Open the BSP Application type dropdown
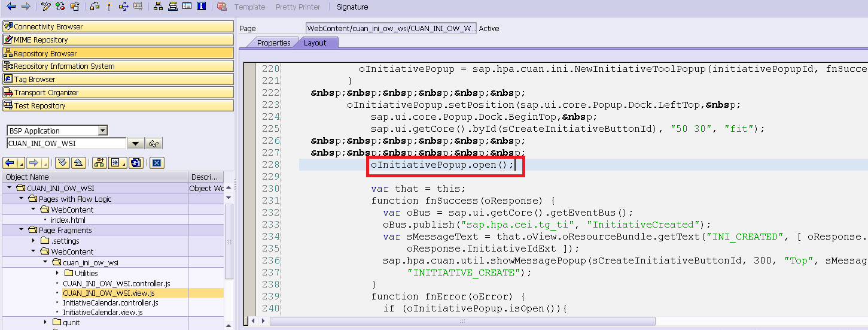The height and width of the screenshot is (330, 868). [x=103, y=131]
